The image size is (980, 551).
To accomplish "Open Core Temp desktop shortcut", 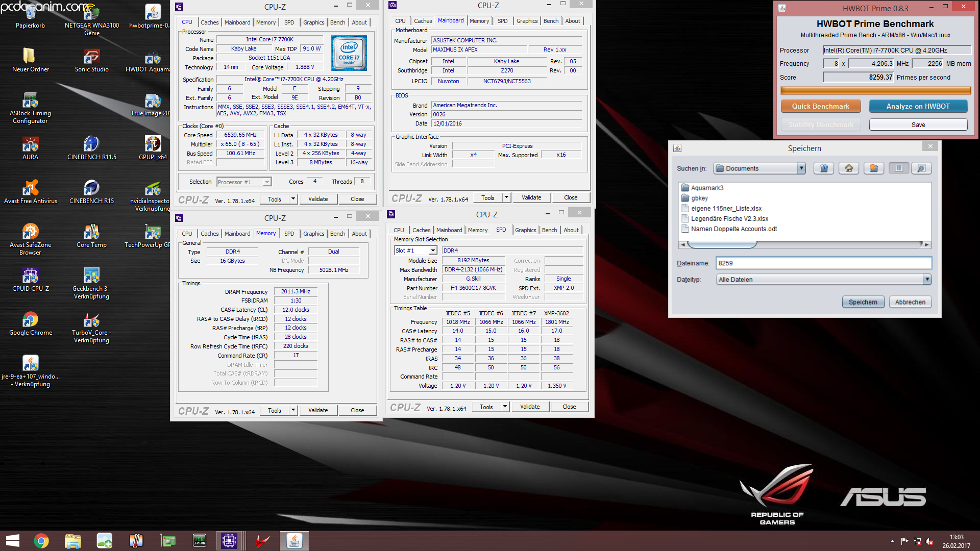I will pos(92,235).
